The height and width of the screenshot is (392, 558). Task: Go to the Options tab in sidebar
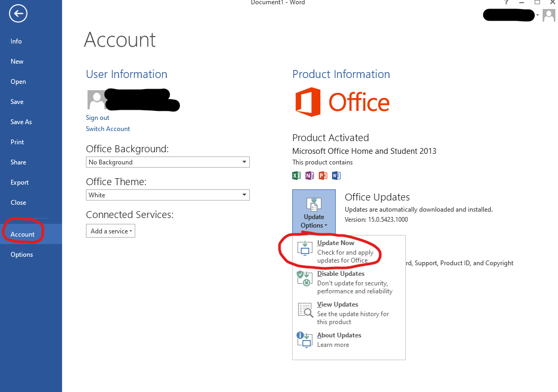coord(22,255)
